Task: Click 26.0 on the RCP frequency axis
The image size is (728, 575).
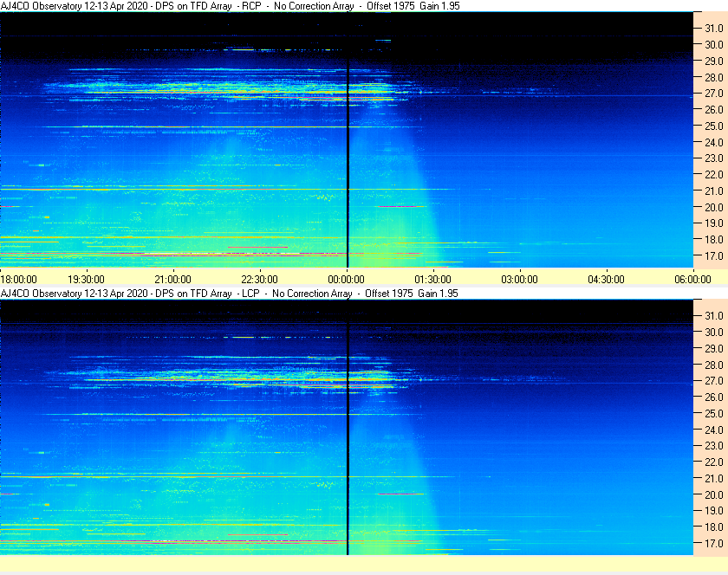Action: click(714, 109)
